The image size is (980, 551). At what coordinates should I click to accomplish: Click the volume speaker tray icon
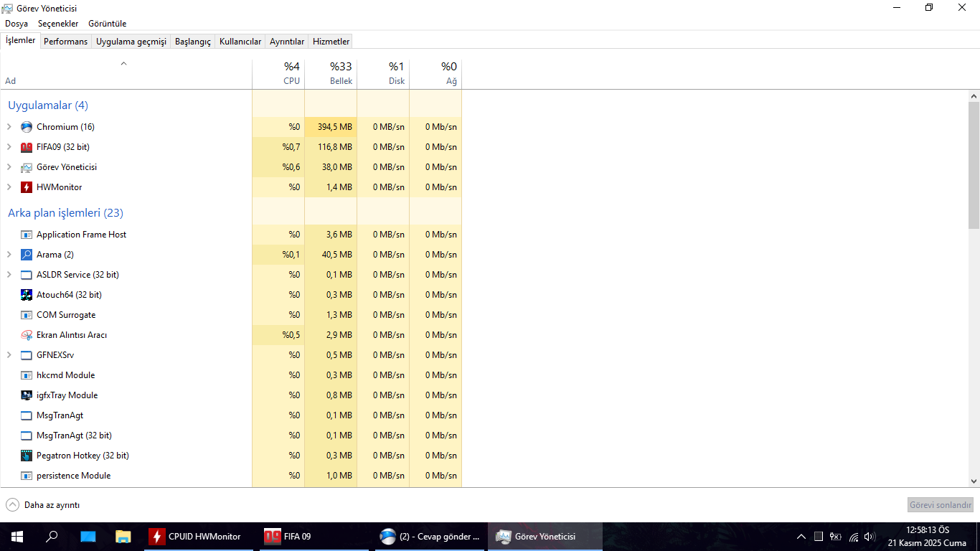870,537
